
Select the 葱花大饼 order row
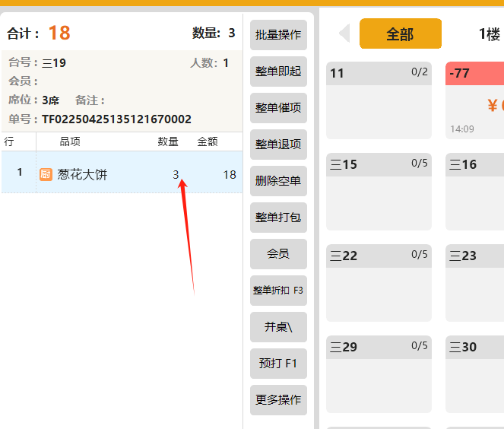click(122, 175)
